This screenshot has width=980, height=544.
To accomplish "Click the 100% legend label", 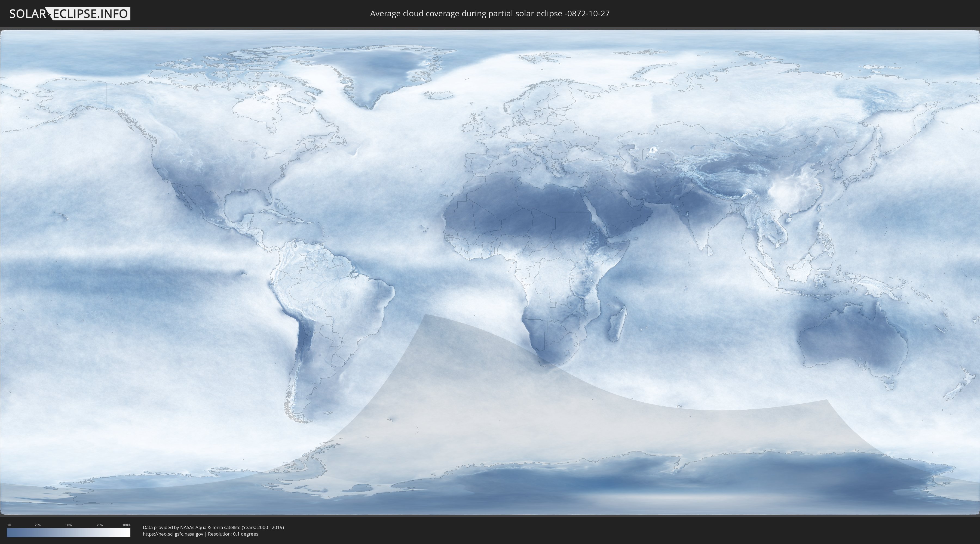I will (x=126, y=525).
